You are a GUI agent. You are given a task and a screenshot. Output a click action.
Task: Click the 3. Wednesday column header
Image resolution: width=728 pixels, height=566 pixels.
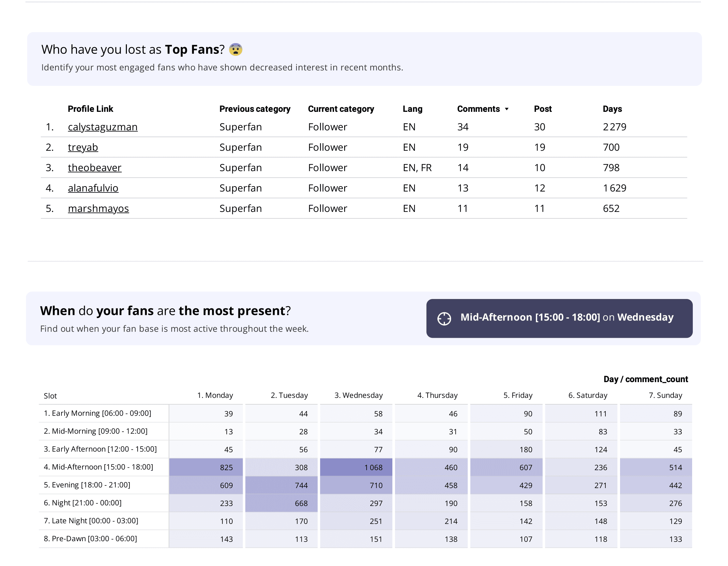point(359,395)
